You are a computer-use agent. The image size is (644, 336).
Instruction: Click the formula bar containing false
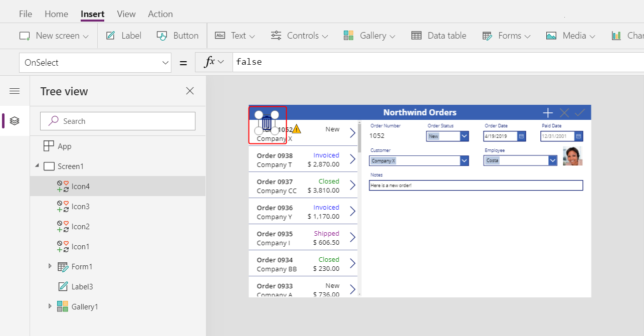439,62
